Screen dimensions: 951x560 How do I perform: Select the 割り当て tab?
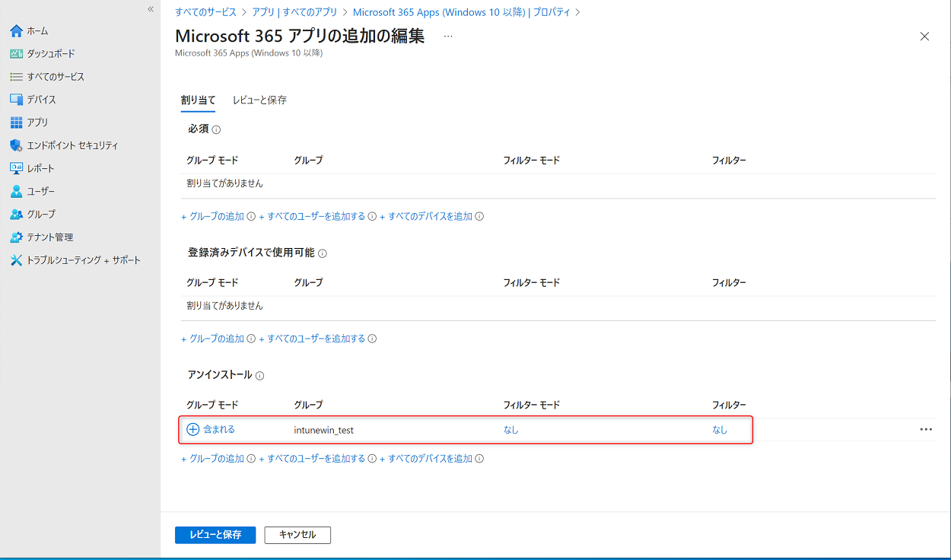(198, 100)
